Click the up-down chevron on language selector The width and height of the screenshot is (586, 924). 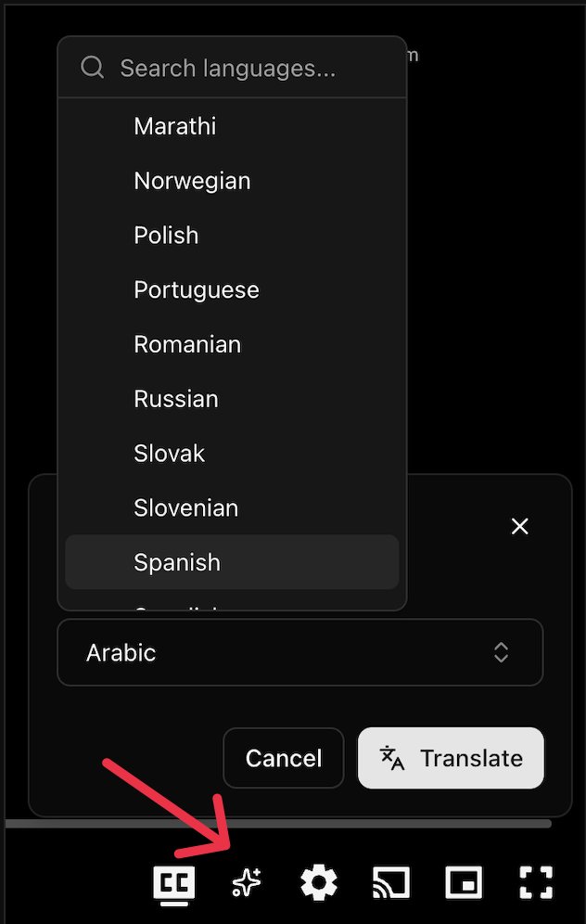tap(501, 652)
